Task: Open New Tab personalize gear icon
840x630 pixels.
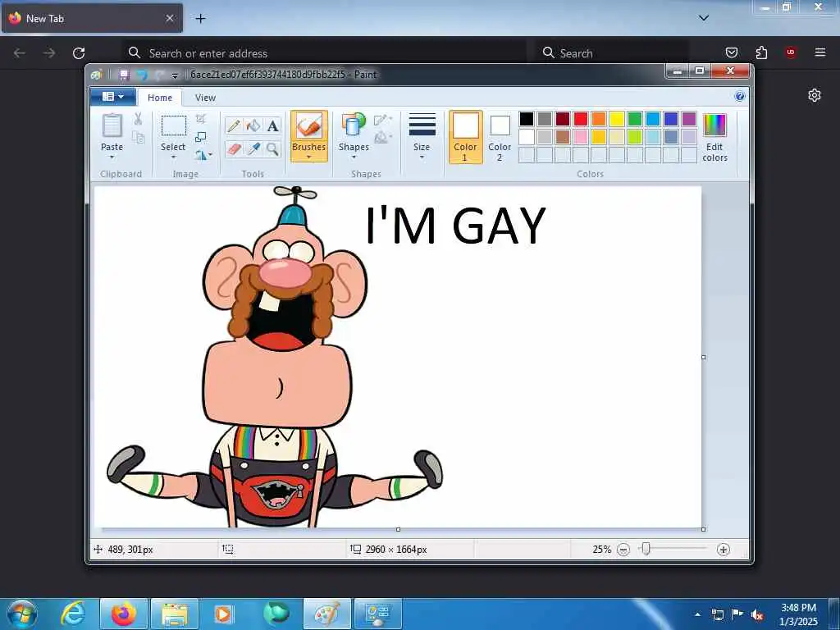Action: coord(815,95)
